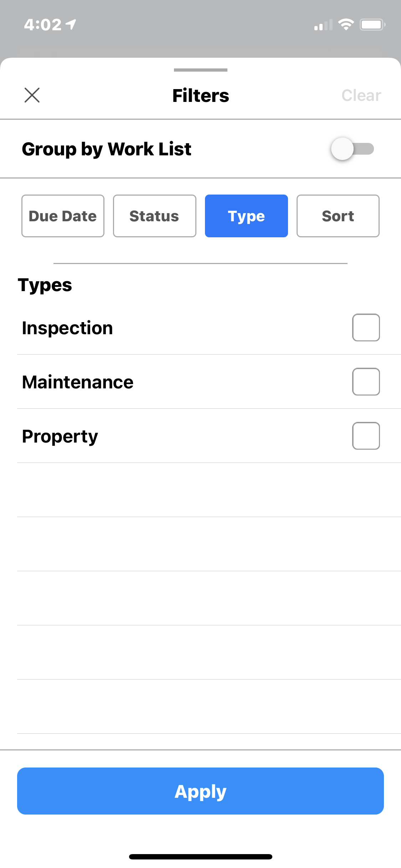Tick the Property type checkbox
Image resolution: width=401 pixels, height=868 pixels.
click(366, 436)
